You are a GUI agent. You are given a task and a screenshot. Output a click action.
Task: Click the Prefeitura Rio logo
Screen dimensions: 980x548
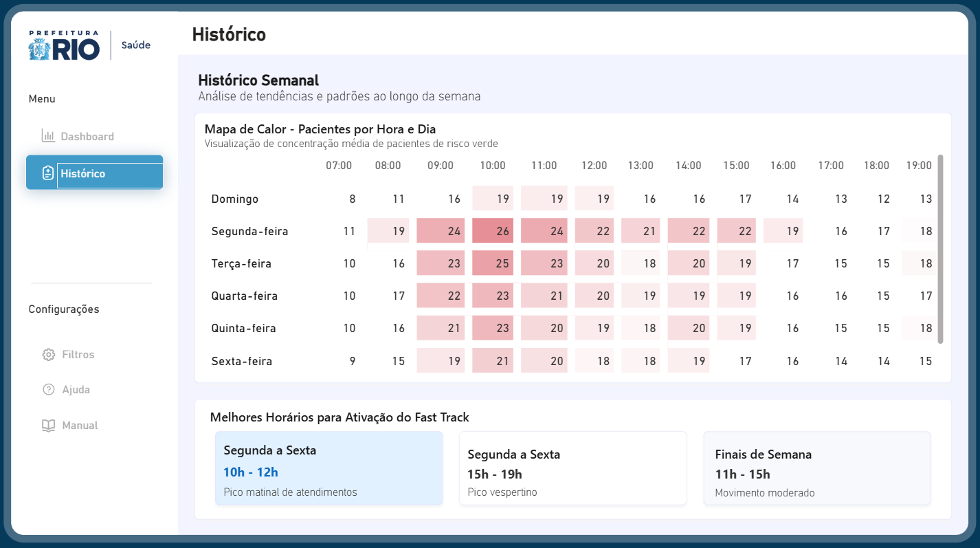(64, 46)
